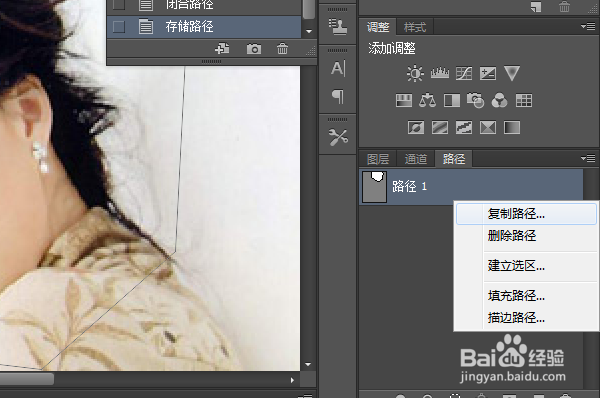Click canvas vertical scroll down arrow
Screen dimensions: 600x398
pyautogui.click(x=308, y=364)
